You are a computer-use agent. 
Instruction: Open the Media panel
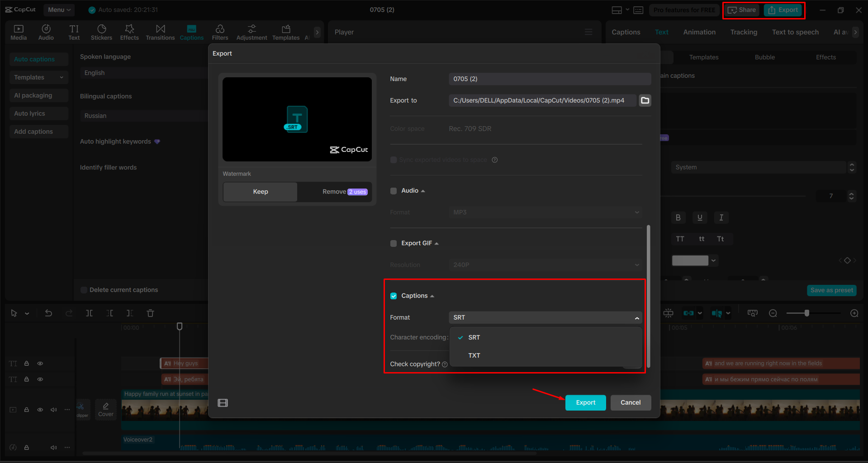[x=18, y=32]
